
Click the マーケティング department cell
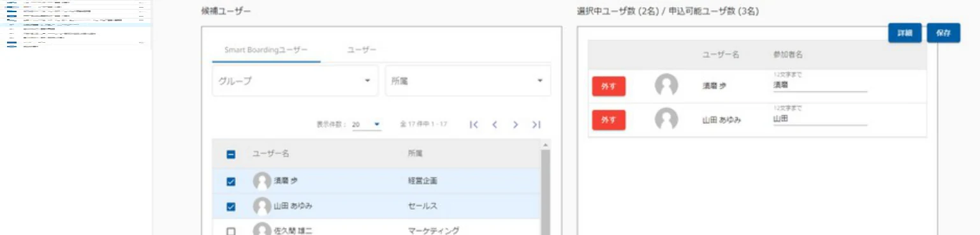434,231
